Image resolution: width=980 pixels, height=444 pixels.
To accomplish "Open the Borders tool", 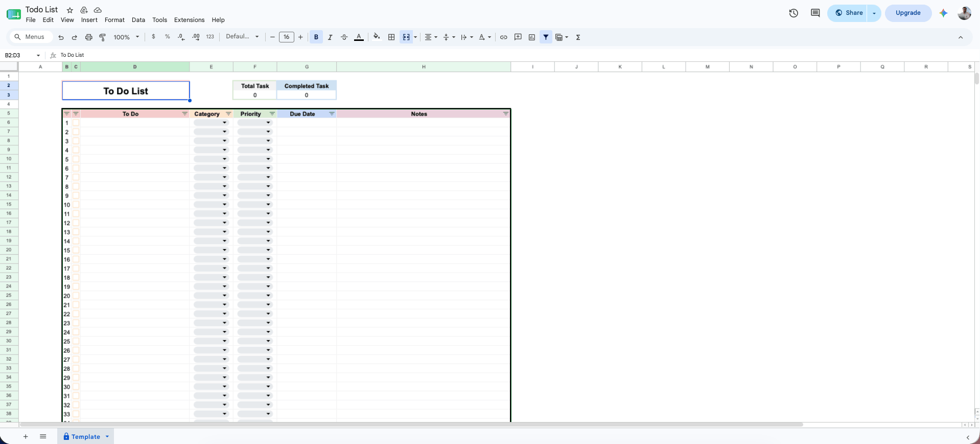I will click(391, 37).
